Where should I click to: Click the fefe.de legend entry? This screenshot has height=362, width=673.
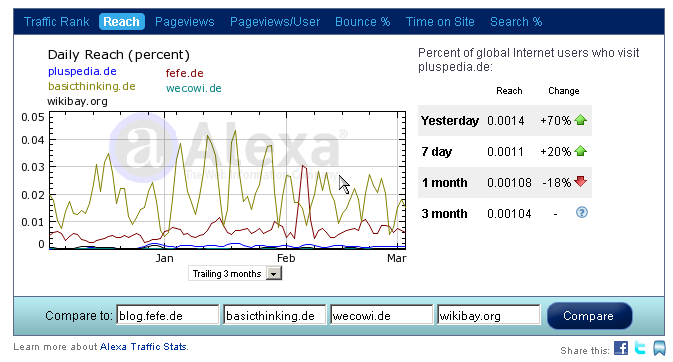[x=185, y=73]
